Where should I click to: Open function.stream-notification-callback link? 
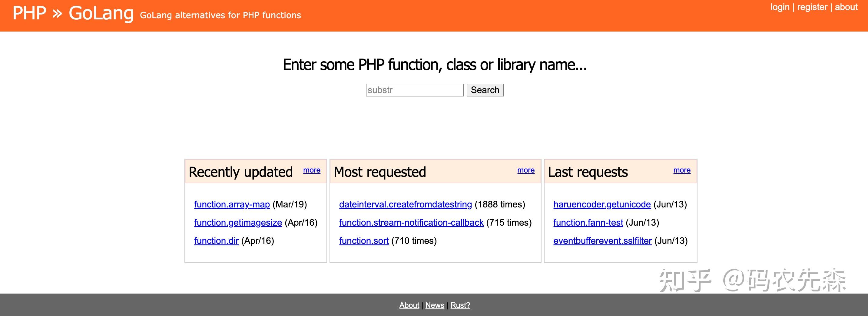(x=411, y=223)
